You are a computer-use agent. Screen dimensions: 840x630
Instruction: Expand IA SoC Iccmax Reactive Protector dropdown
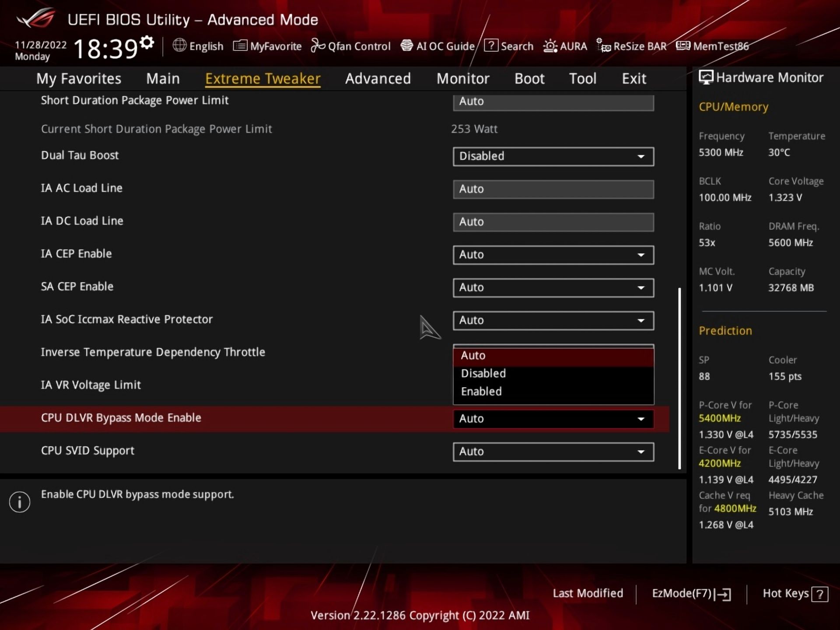click(553, 320)
